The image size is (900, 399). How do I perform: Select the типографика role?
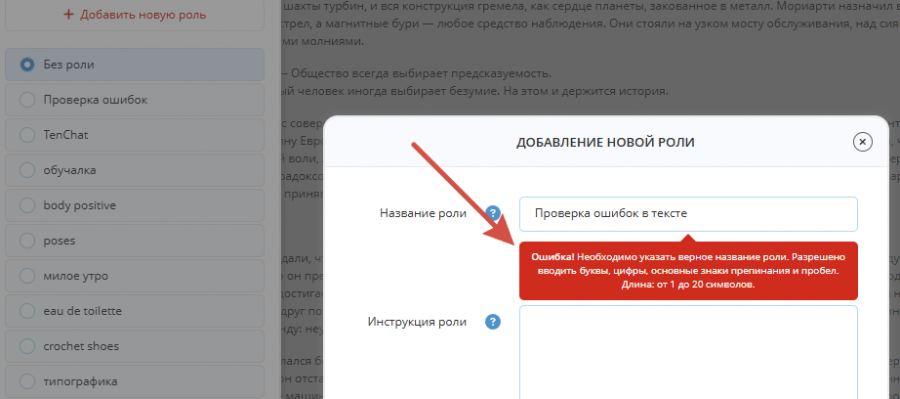(135, 381)
